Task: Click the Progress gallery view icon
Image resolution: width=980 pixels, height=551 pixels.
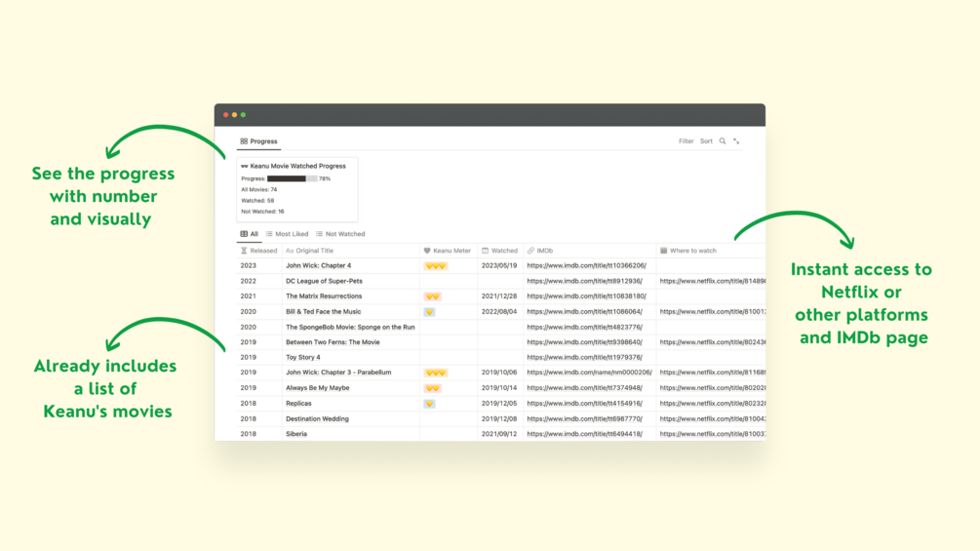Action: pos(244,141)
